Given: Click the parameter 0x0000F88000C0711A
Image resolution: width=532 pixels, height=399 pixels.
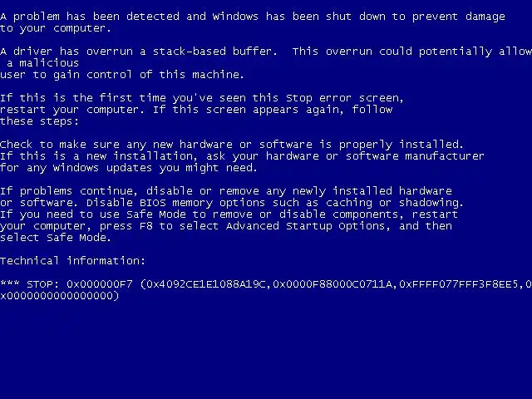Looking at the screenshot, I should pyautogui.click(x=332, y=284).
